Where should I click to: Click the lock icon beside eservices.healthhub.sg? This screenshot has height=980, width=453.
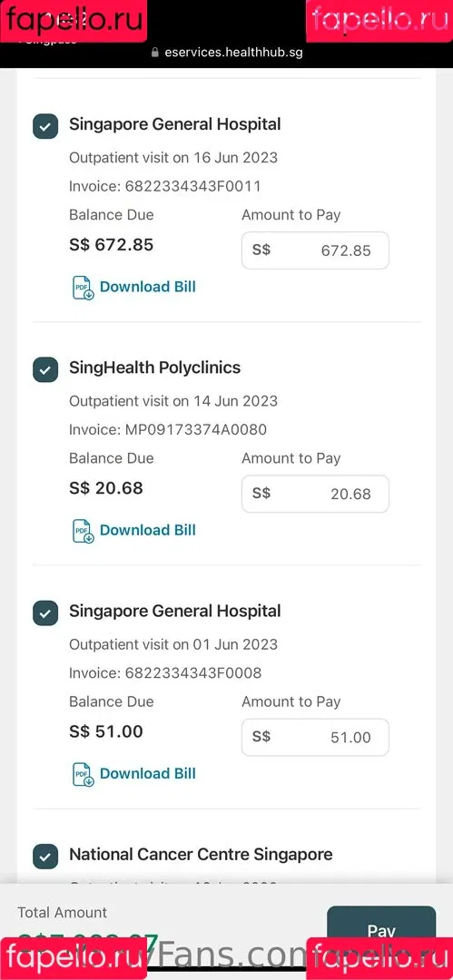tap(156, 53)
